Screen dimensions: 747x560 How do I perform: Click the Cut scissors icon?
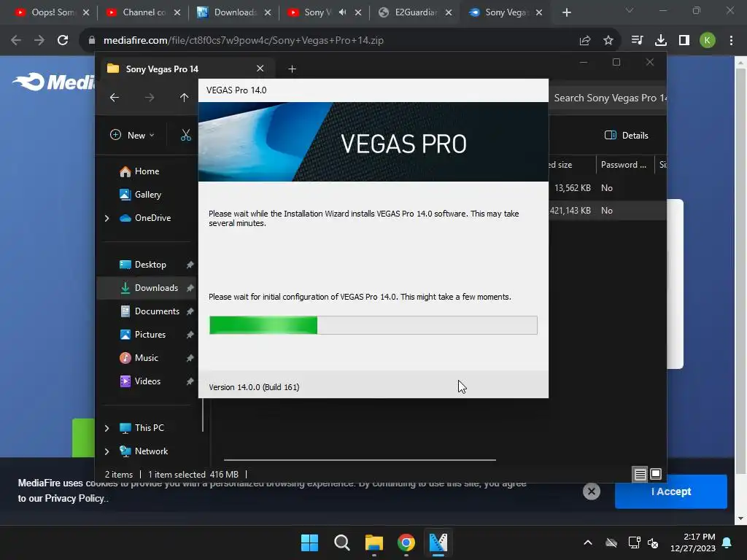click(186, 135)
